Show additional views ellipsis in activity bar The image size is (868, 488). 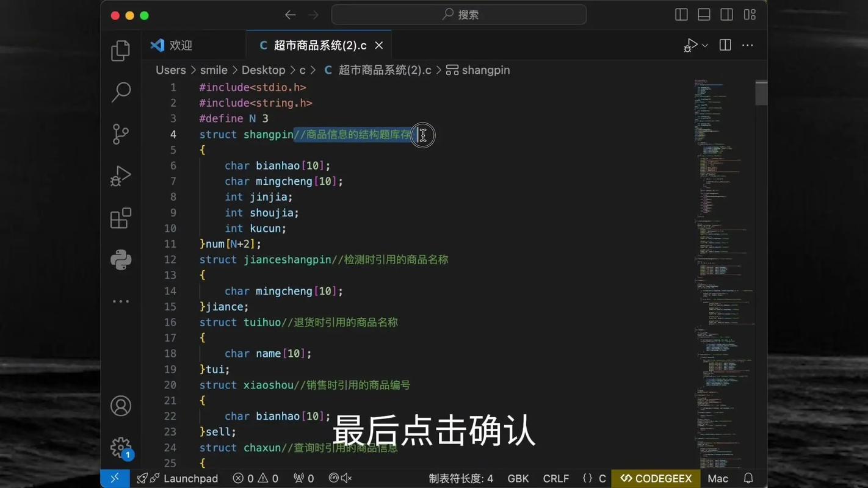(121, 301)
